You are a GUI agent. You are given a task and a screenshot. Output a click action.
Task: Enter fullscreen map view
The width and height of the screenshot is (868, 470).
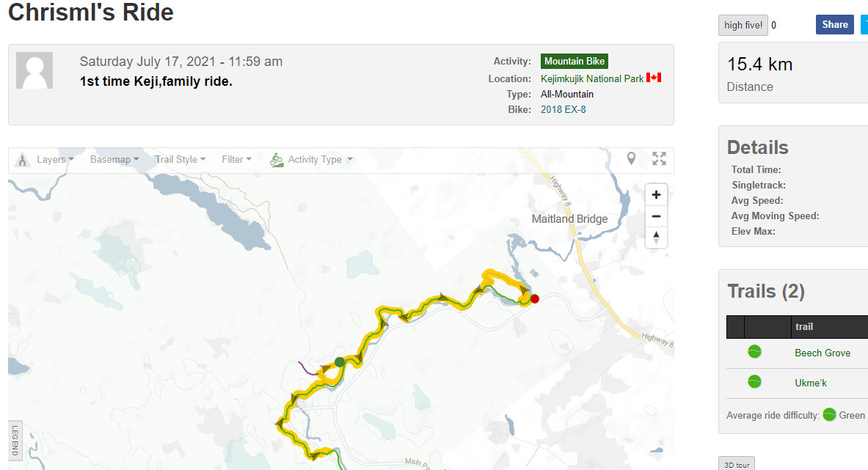pyautogui.click(x=659, y=159)
